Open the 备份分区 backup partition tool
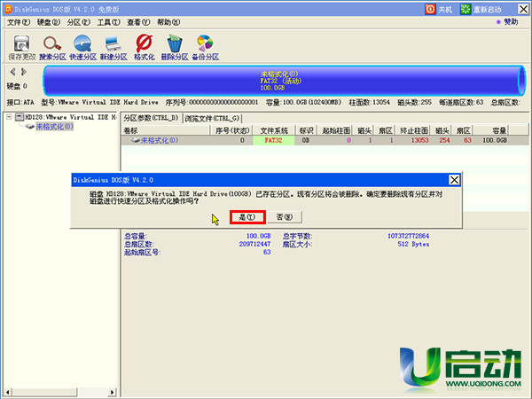532x399 pixels. (206, 48)
